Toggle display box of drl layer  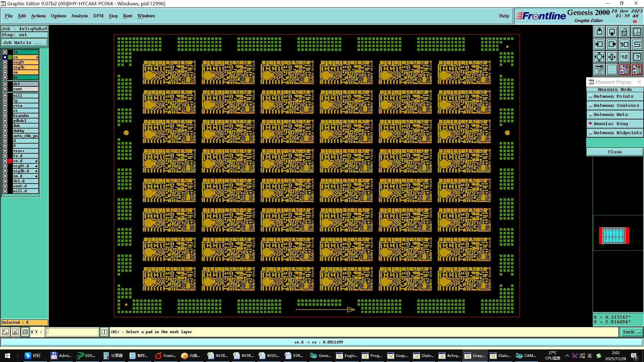coord(5,84)
